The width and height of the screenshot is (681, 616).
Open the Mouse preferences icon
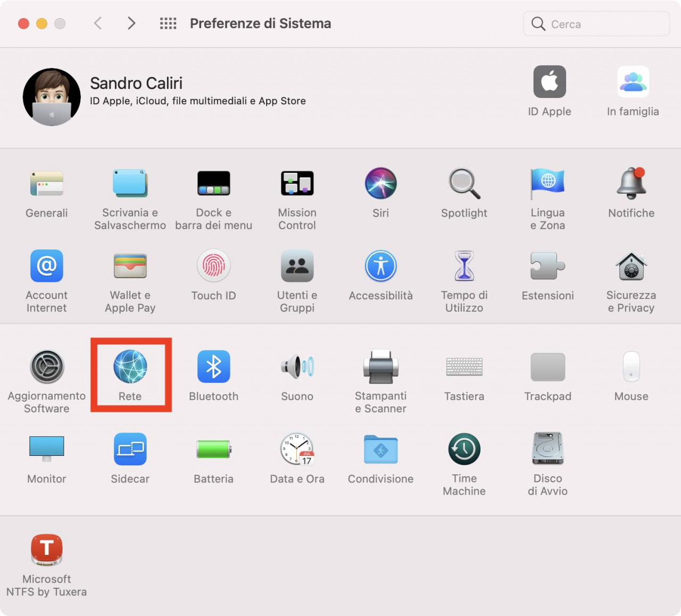631,367
